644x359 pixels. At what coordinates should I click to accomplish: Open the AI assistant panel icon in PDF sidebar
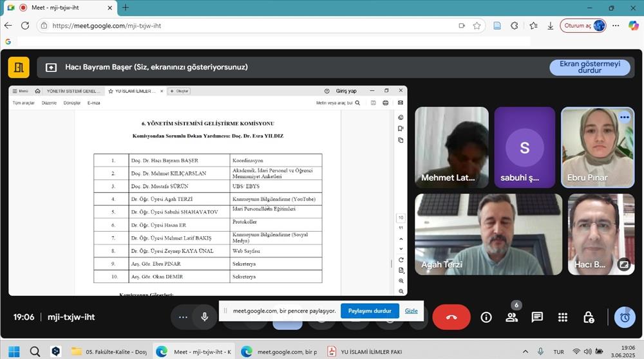pyautogui.click(x=401, y=117)
